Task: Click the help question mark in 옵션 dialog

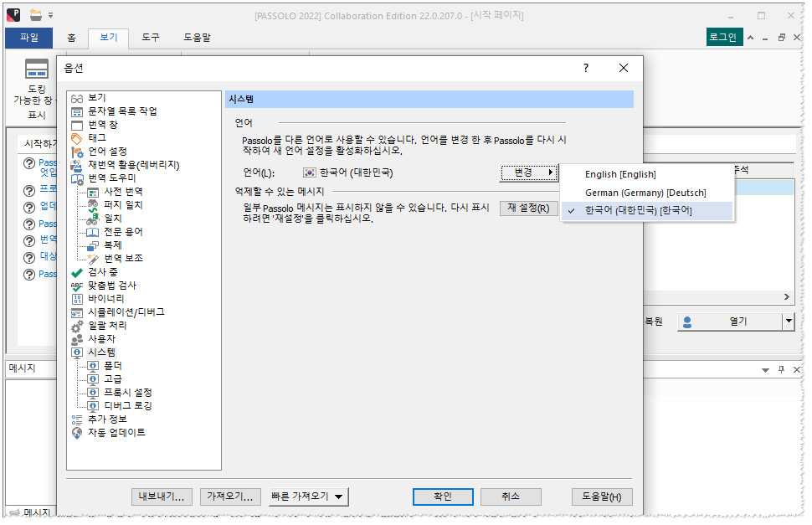Action: 586,69
